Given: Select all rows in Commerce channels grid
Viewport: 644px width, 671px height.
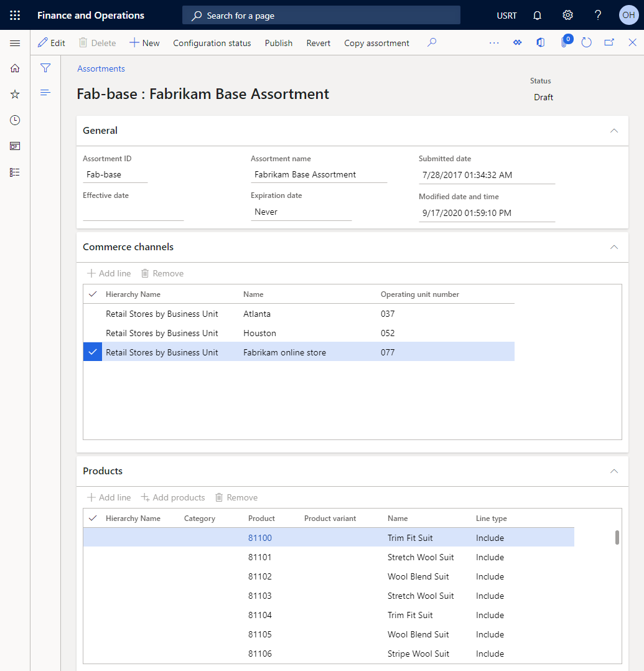Looking at the screenshot, I should coord(93,294).
